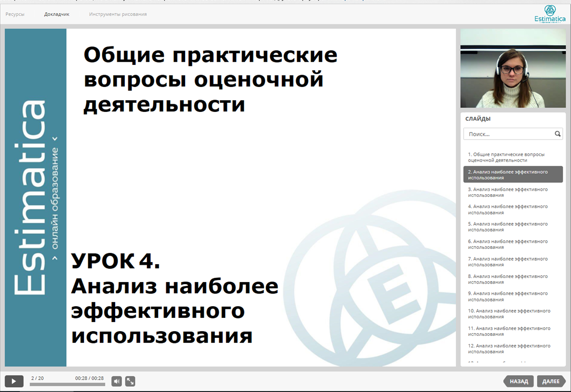The image size is (571, 392).
Task: Click the СЛАЙДЫ panel heading
Action: [478, 119]
